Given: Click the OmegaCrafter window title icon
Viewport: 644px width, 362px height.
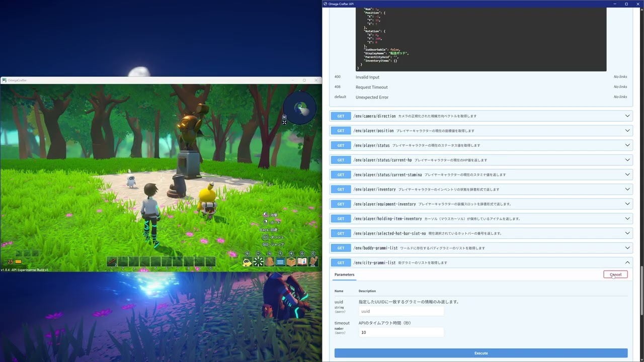Looking at the screenshot, I should tap(4, 80).
